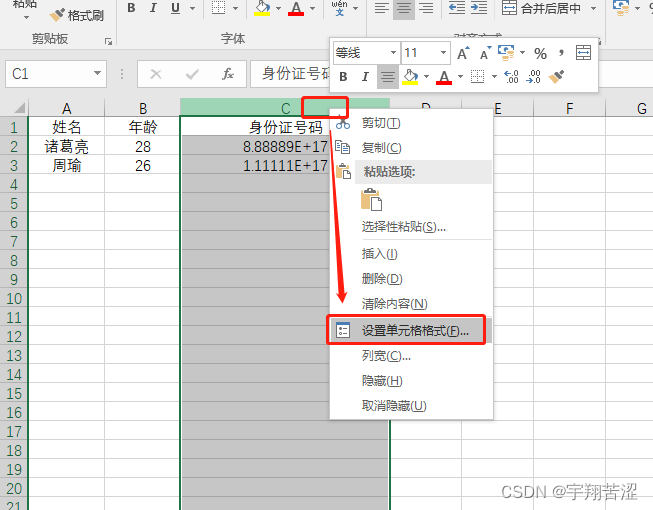Click cell containing 诸葛亮
The image size is (653, 510).
[66, 147]
